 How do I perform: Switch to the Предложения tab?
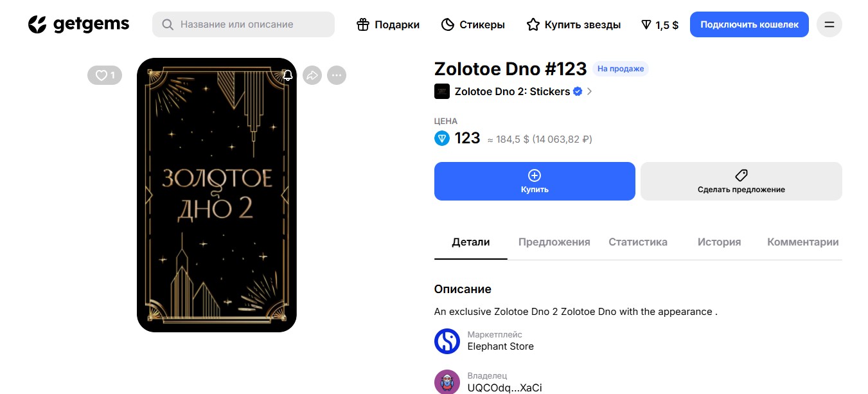554,242
